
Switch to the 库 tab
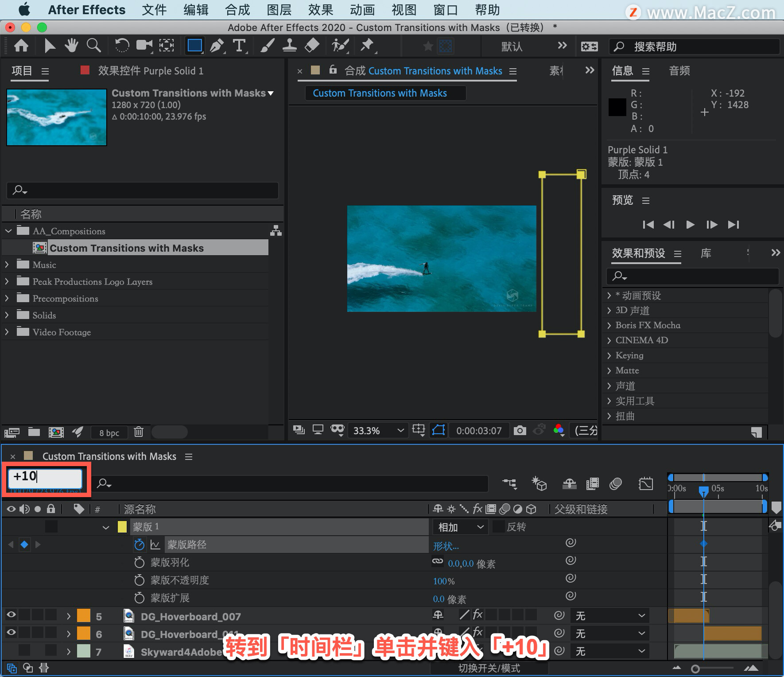click(706, 253)
